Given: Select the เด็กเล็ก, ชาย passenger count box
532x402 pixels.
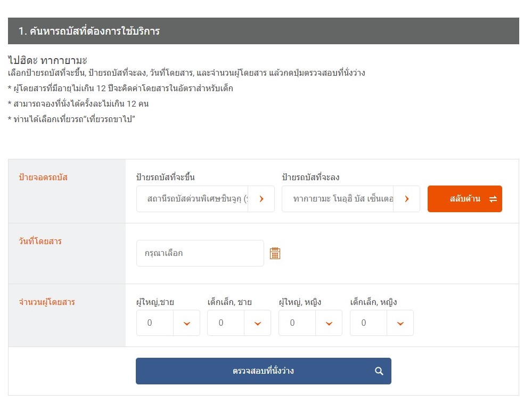Looking at the screenshot, I should tap(226, 323).
